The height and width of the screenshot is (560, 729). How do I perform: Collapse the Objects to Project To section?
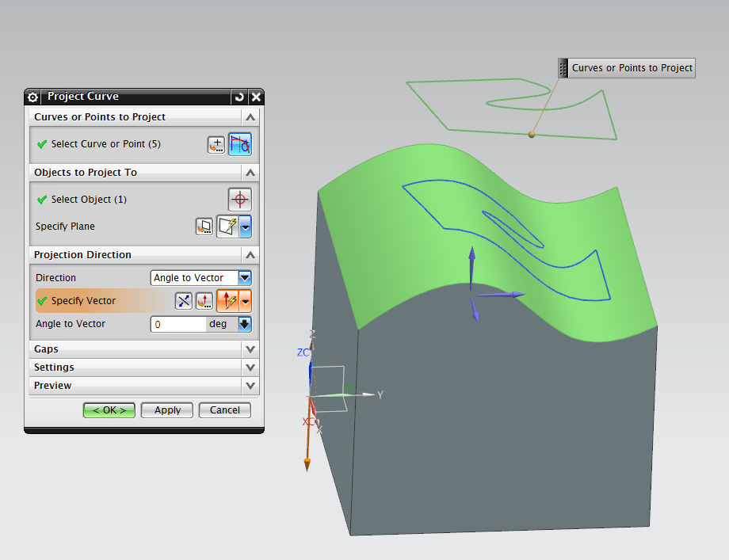click(250, 173)
